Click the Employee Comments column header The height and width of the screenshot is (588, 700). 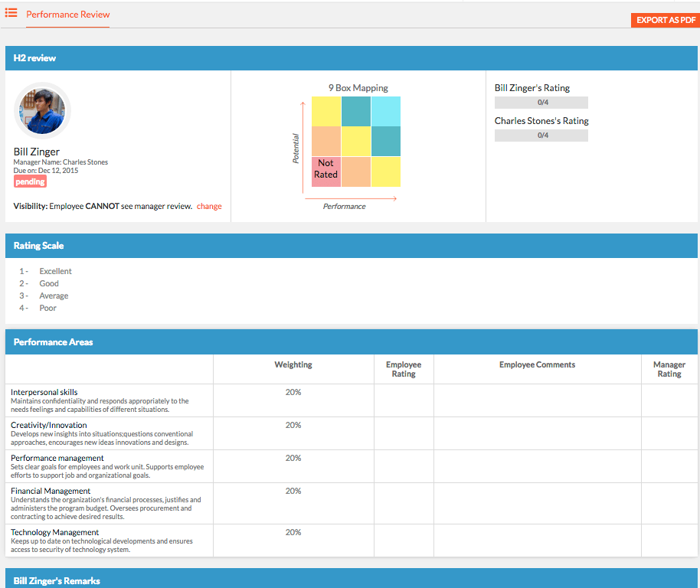coord(537,364)
